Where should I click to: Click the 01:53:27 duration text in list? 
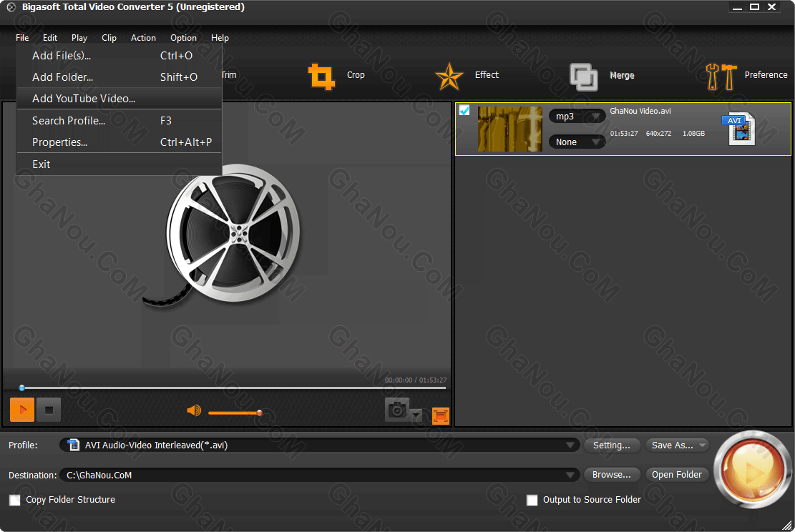coord(624,134)
